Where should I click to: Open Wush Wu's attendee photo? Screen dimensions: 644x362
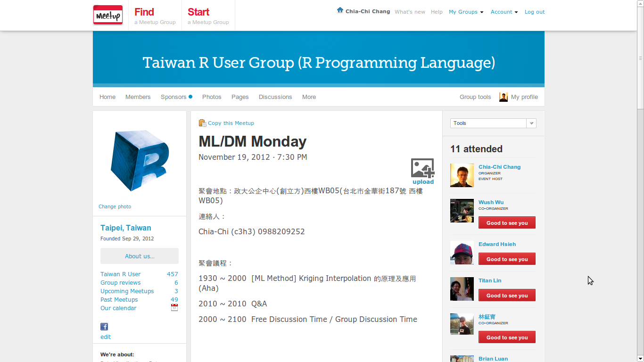click(x=462, y=211)
